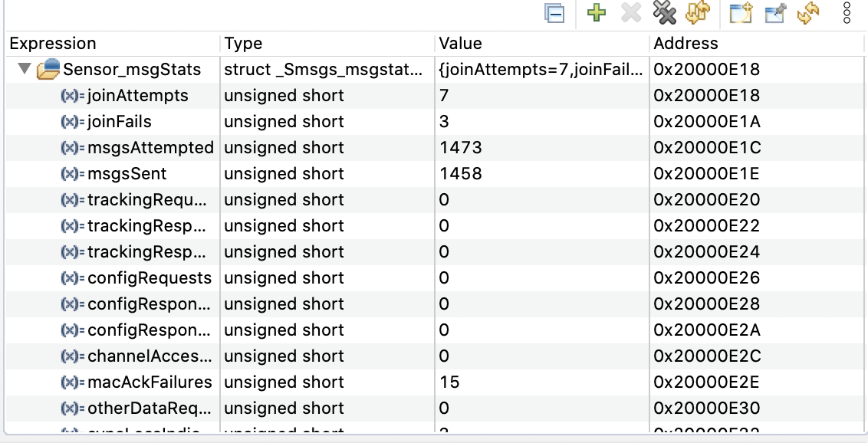Collapse the Sensor_msgStats struct tree
Viewport: 868px width, 443px height.
[25, 70]
